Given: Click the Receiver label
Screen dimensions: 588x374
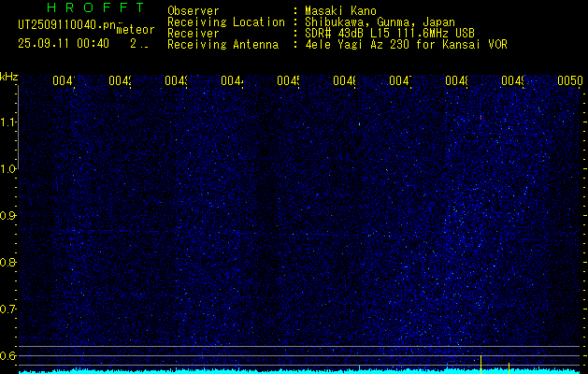Looking at the screenshot, I should tap(194, 34).
